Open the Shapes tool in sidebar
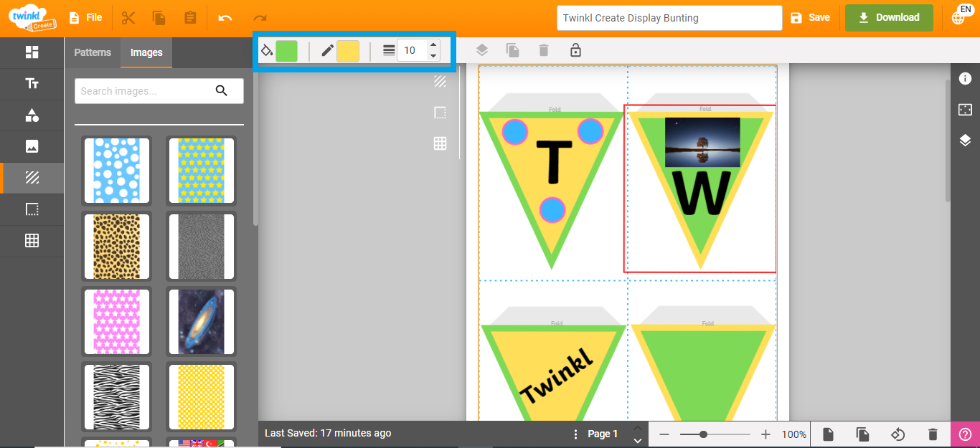This screenshot has height=448, width=980. (32, 115)
